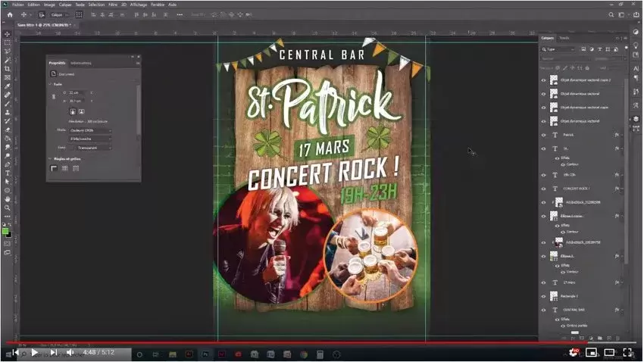Skip to next video
Image resolution: width=644 pixels, height=362 pixels.
click(53, 353)
